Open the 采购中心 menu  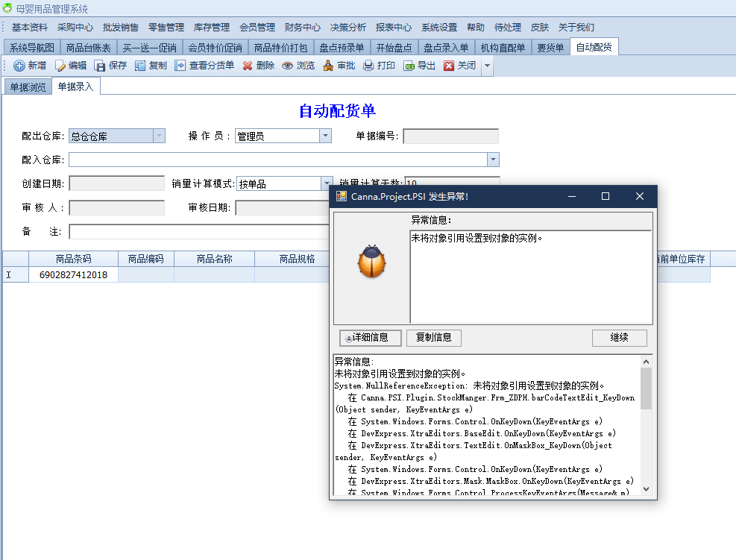coord(75,28)
